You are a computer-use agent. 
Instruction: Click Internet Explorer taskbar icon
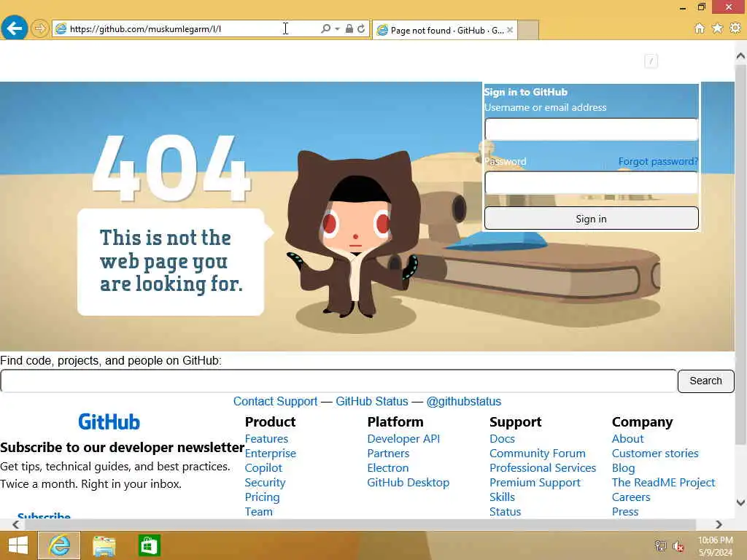click(x=59, y=545)
